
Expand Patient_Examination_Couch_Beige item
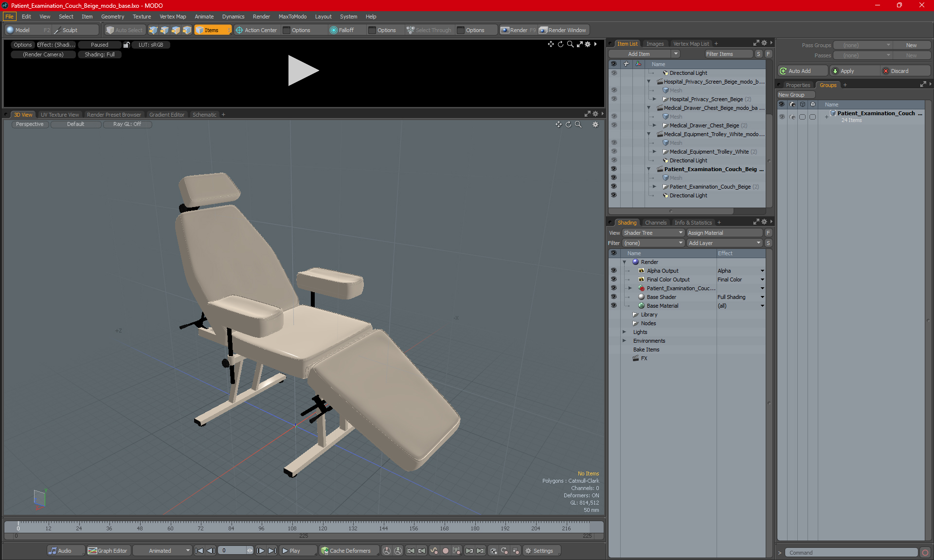(654, 187)
